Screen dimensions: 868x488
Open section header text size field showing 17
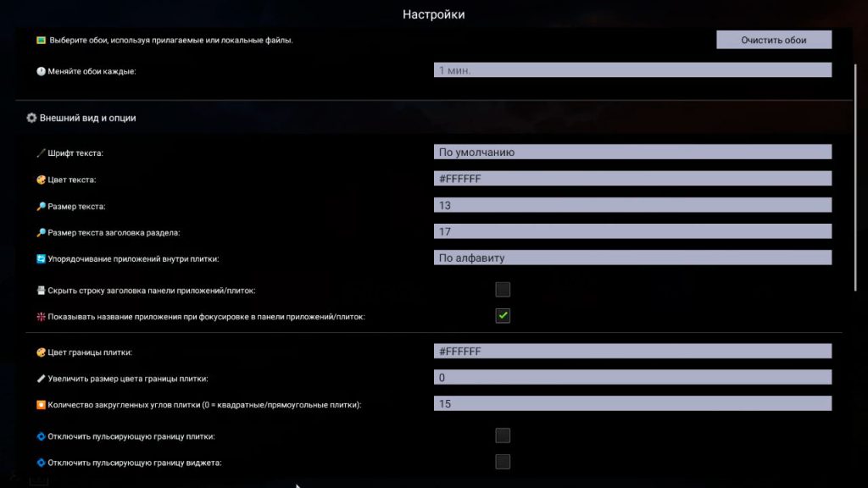coord(632,231)
